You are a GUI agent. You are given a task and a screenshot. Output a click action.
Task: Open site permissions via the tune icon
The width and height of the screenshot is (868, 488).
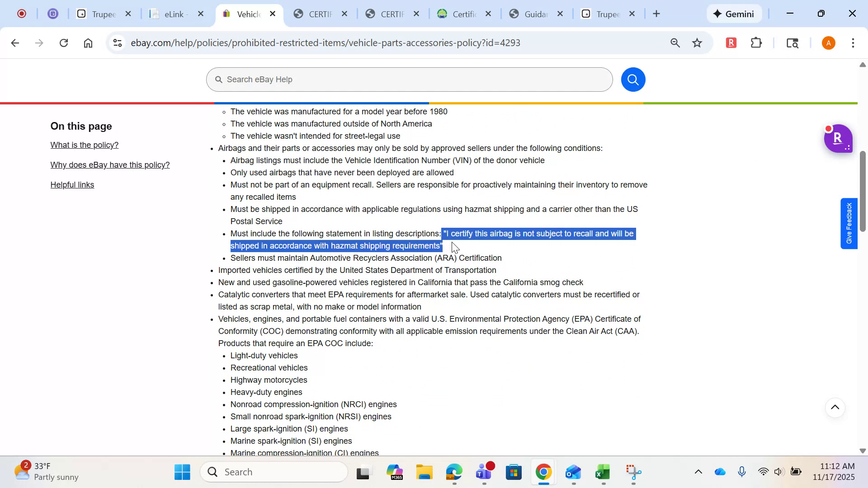pyautogui.click(x=117, y=42)
